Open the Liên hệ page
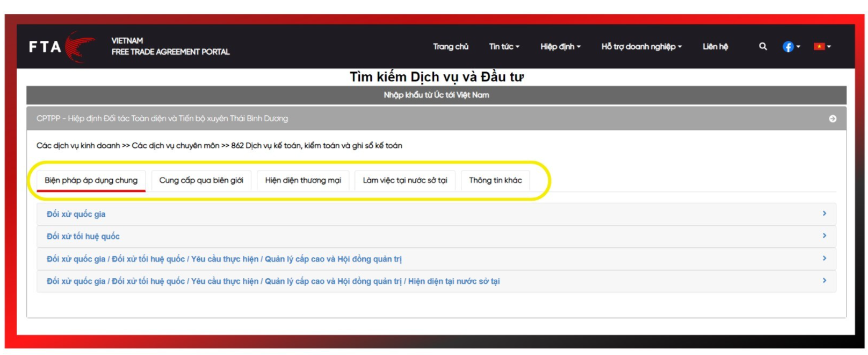The height and width of the screenshot is (355, 868). (715, 47)
